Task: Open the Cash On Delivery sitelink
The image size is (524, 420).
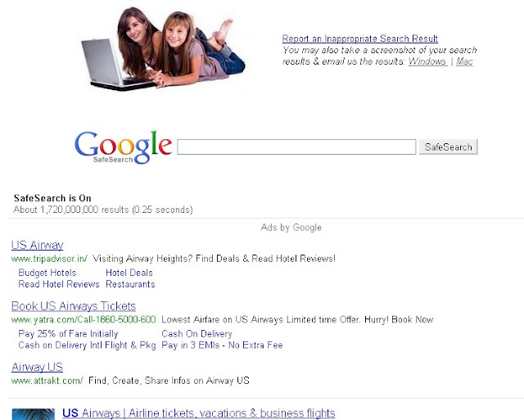Action: [196, 334]
